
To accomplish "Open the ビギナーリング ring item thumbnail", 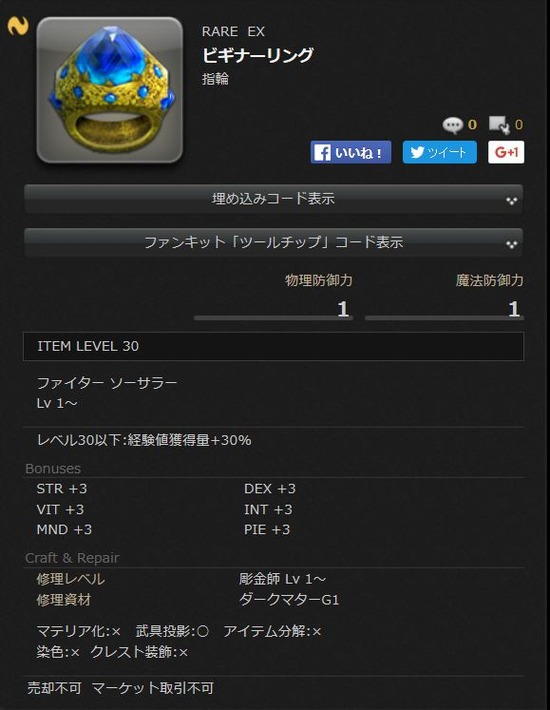I will [110, 90].
